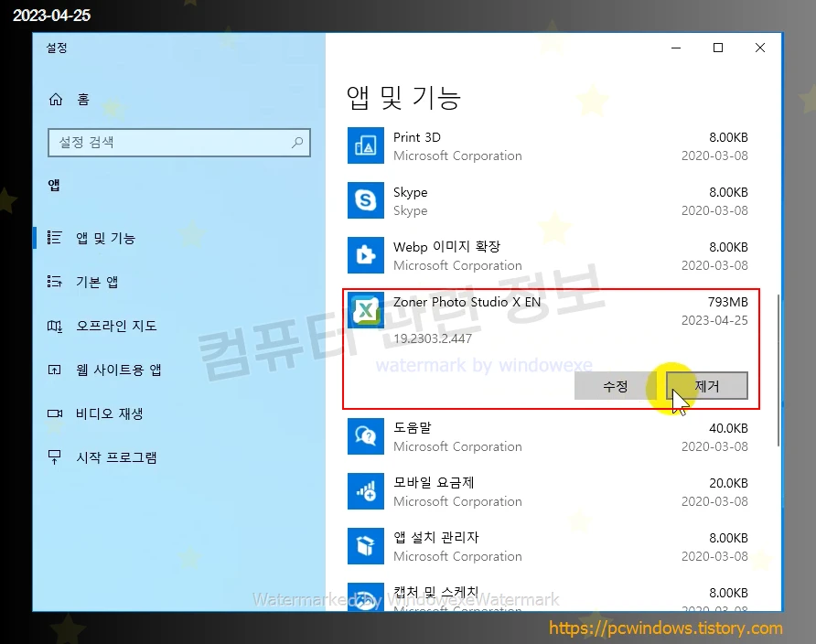Click the 793MB size value
816x644 pixels.
coord(727,302)
